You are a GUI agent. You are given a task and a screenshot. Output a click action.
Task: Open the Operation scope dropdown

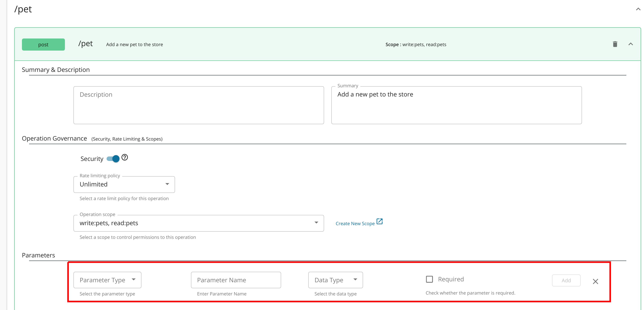(x=199, y=223)
